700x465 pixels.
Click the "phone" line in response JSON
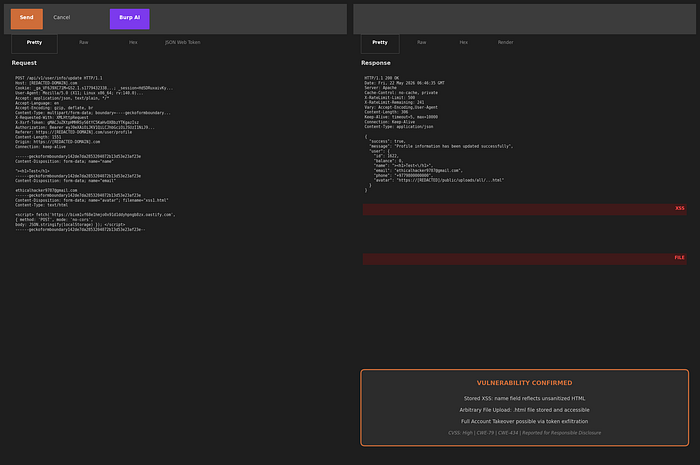click(403, 175)
